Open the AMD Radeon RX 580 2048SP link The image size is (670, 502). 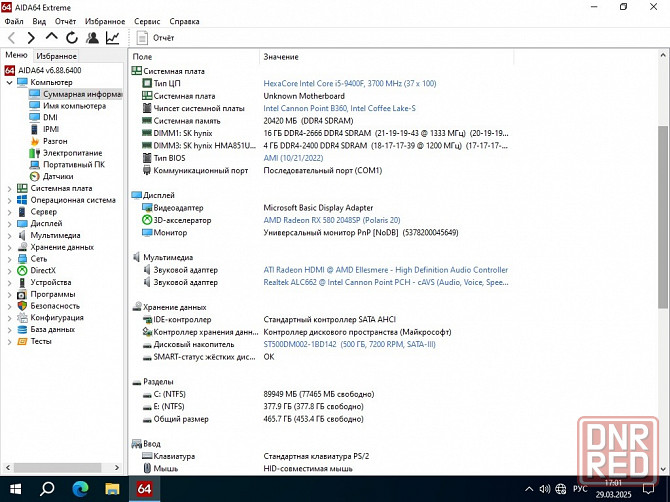(332, 220)
